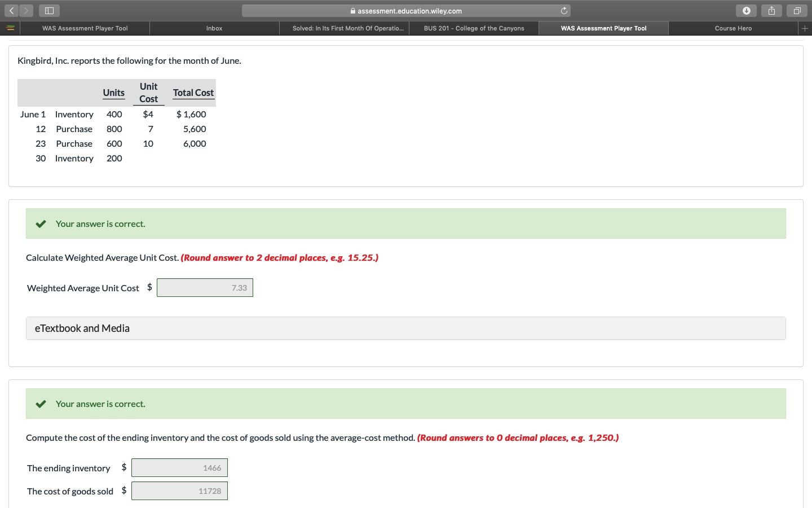The image size is (812, 508).
Task: Open the assessment player hamburger menu
Action: (10, 28)
